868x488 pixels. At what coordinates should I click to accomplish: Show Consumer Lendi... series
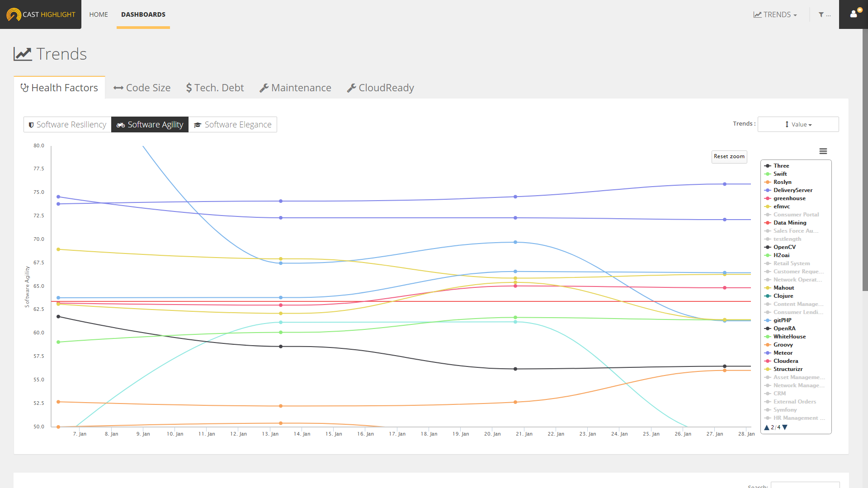(794, 312)
